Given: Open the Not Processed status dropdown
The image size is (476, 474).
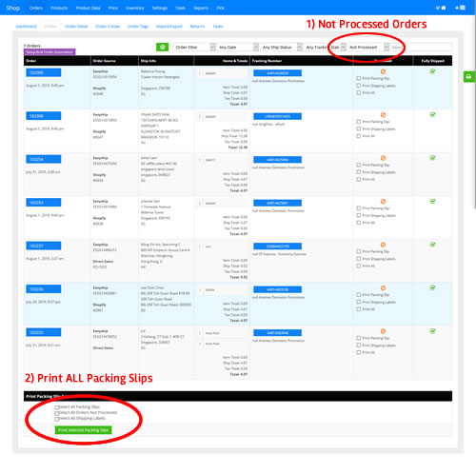Looking at the screenshot, I should [367, 47].
